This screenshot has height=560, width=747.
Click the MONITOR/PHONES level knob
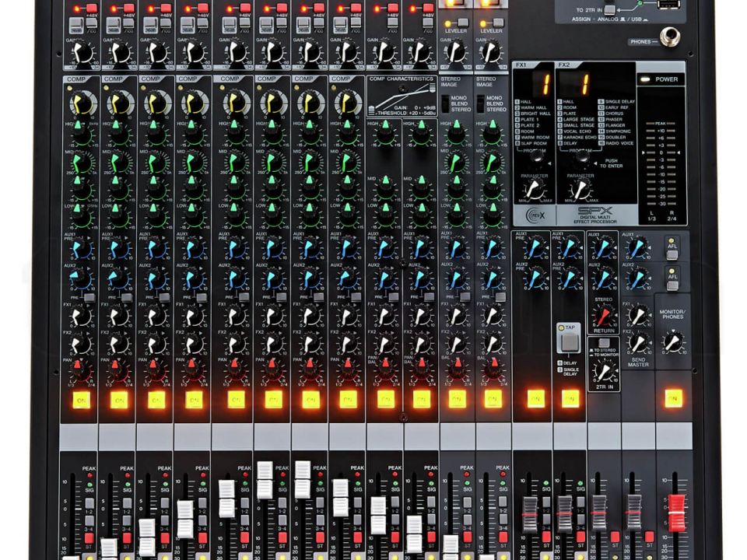coord(673,341)
